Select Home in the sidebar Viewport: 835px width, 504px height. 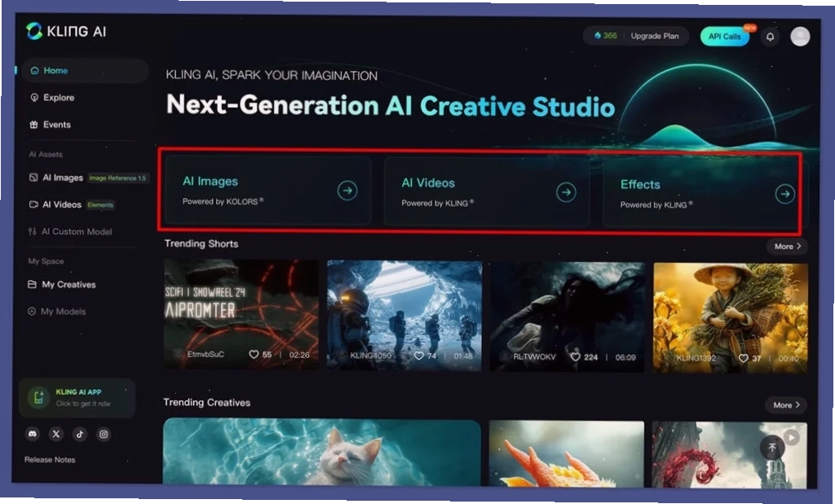pos(85,70)
